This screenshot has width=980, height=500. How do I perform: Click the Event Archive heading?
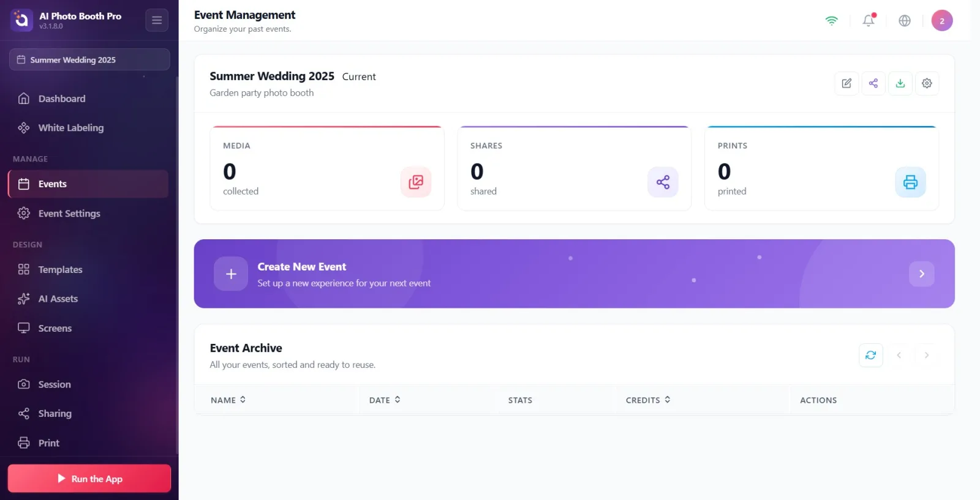pyautogui.click(x=246, y=348)
